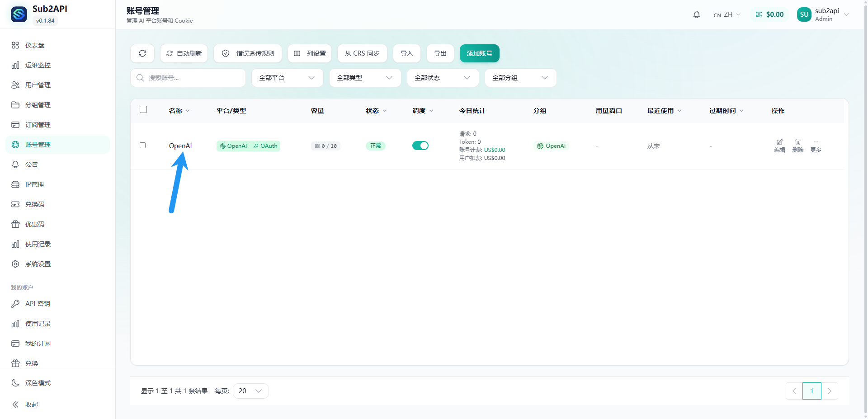Change page size using the 20 dropdown
This screenshot has width=868, height=419.
tap(250, 391)
